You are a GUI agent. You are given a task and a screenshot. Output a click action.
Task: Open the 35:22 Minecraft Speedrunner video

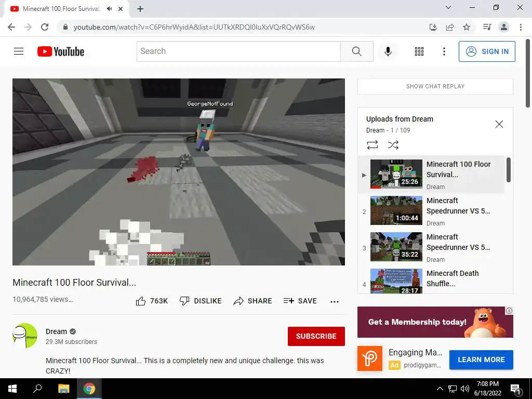(x=431, y=247)
